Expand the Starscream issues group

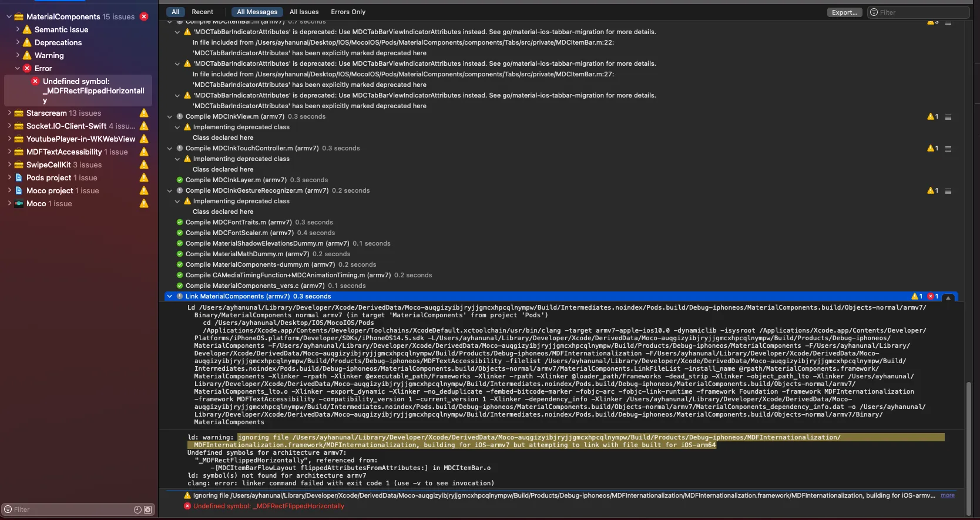(9, 113)
